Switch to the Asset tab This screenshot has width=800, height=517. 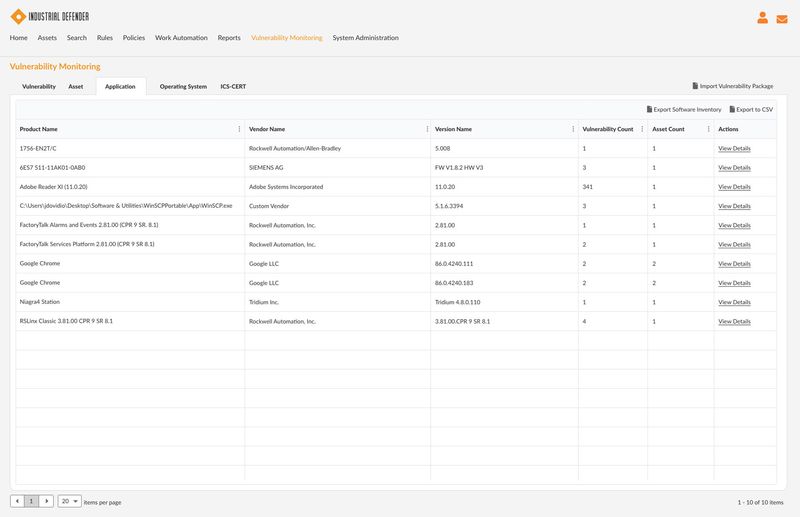pos(76,87)
